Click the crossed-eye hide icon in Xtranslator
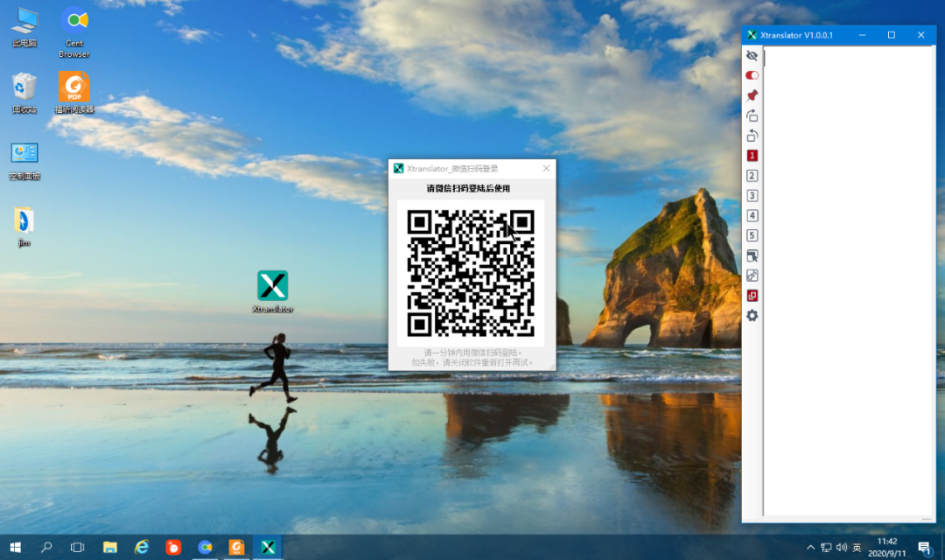Screen dimensions: 945x560 (752, 55)
